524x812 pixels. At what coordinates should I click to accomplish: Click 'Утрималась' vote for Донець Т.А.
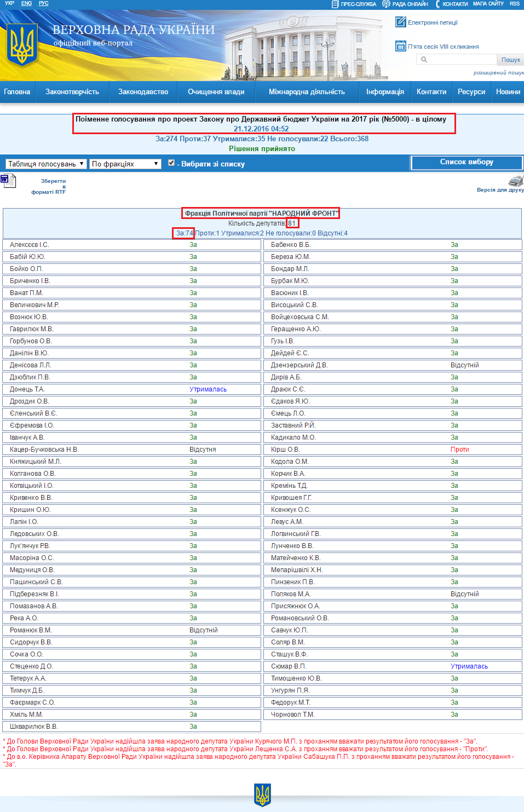pos(208,389)
